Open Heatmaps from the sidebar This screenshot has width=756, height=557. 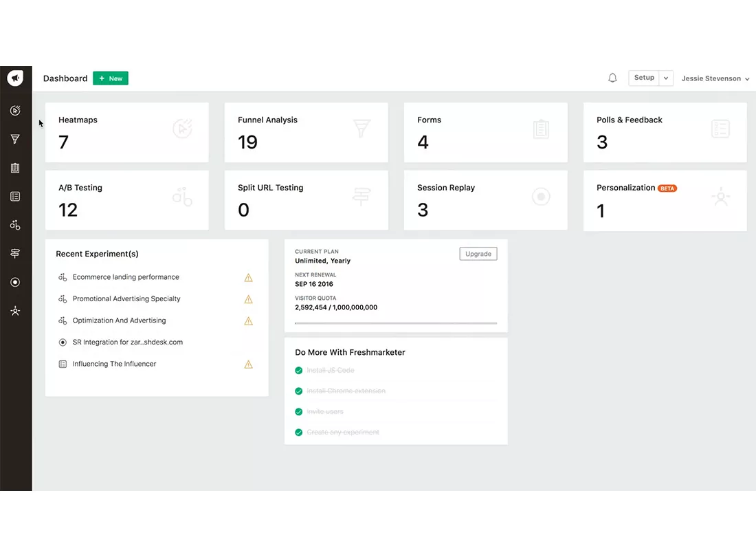click(x=15, y=111)
